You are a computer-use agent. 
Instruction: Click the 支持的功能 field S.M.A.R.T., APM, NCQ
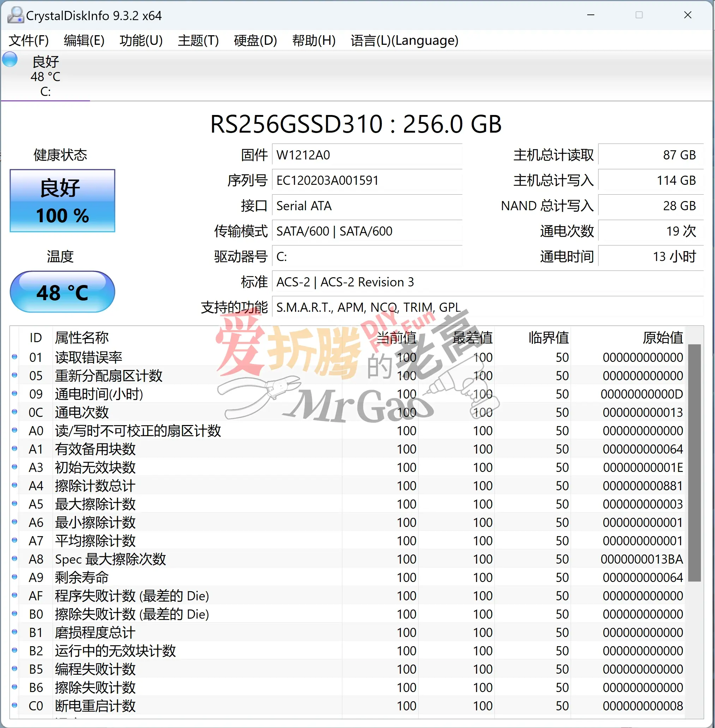point(487,307)
